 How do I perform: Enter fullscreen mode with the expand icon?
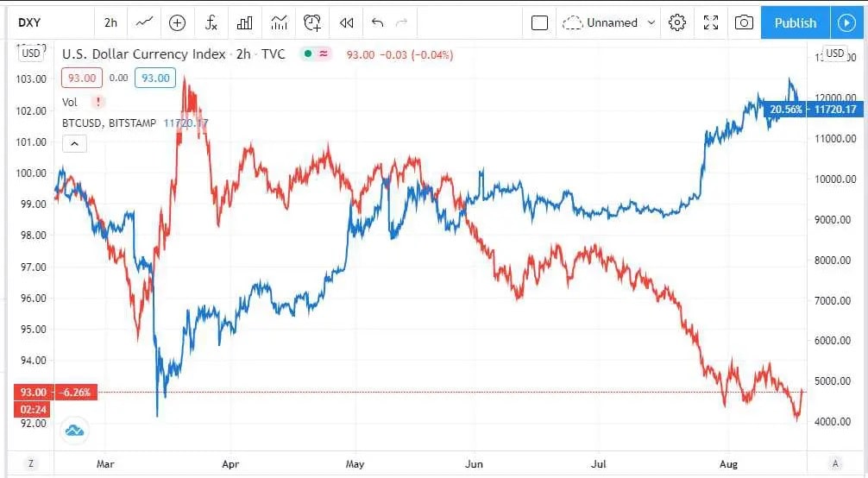pyautogui.click(x=711, y=22)
